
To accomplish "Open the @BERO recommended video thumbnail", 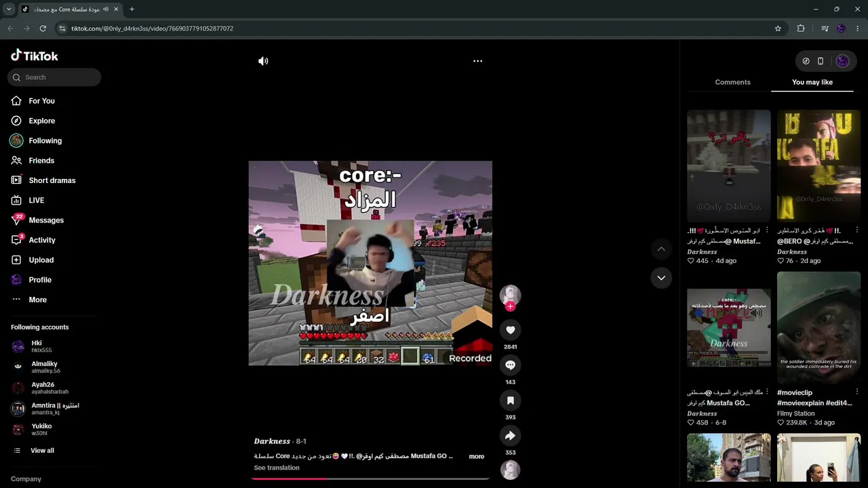I will [819, 166].
